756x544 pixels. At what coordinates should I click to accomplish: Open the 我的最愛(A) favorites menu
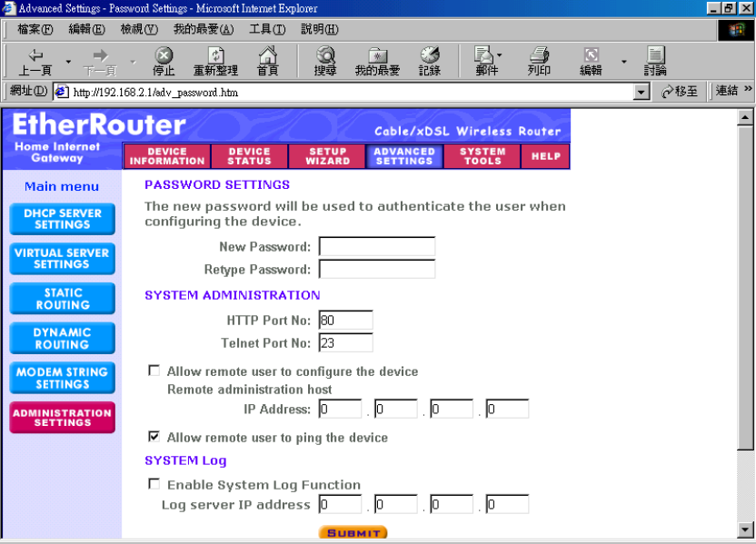pyautogui.click(x=204, y=29)
